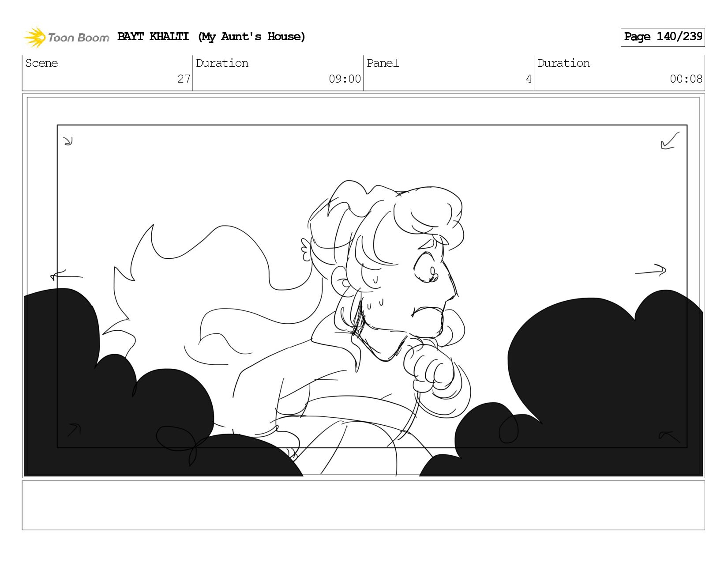728x563 pixels.
Task: Select scene duration value 09:00
Action: pyautogui.click(x=345, y=79)
